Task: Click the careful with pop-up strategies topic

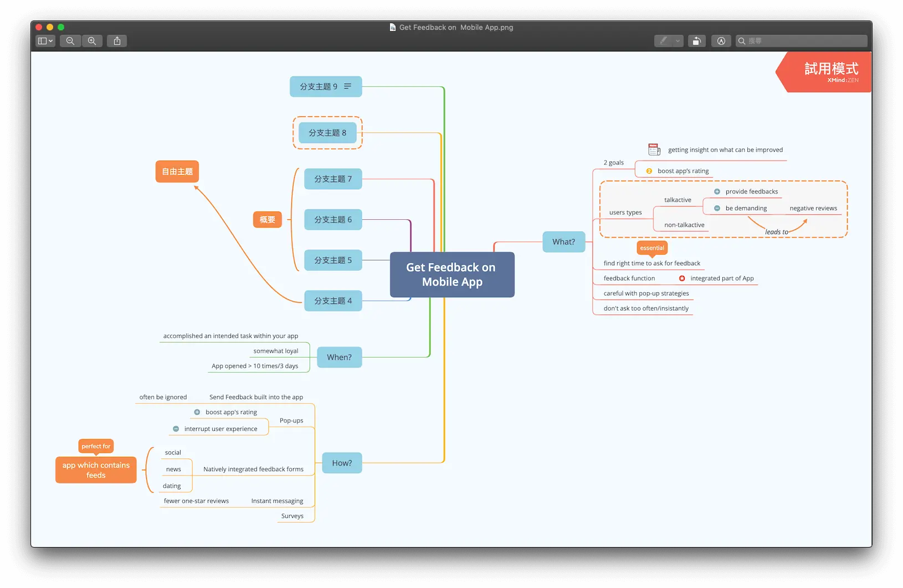Action: (647, 293)
